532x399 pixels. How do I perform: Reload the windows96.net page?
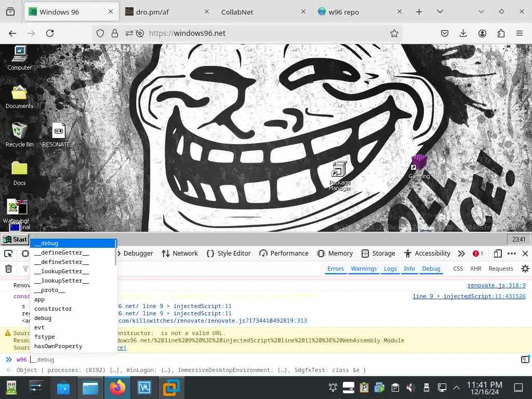tap(50, 33)
